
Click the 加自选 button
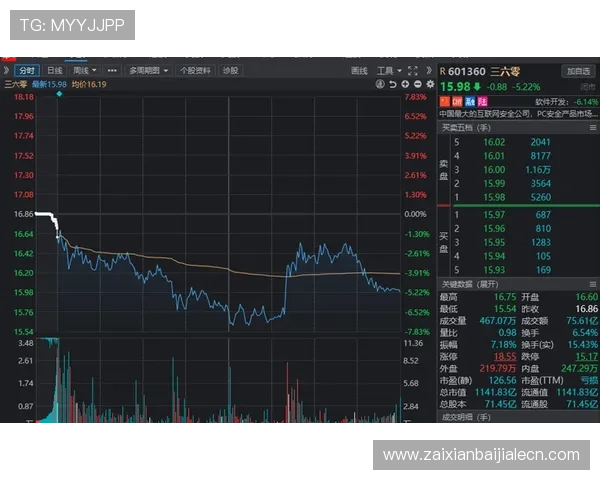pos(577,71)
